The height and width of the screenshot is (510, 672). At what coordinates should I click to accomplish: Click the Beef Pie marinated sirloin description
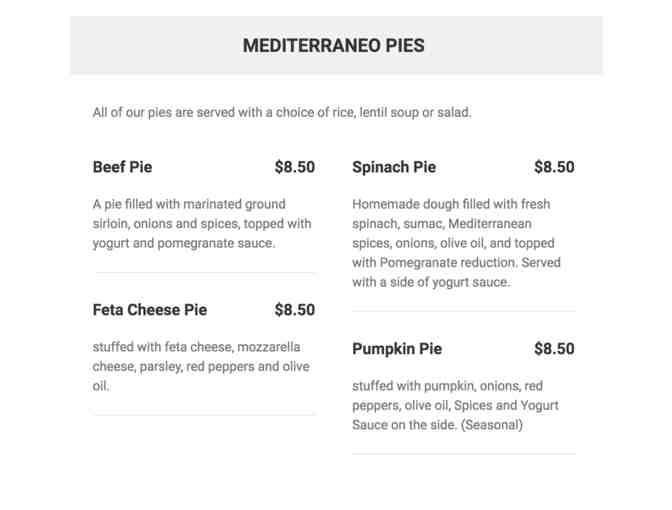tap(202, 223)
